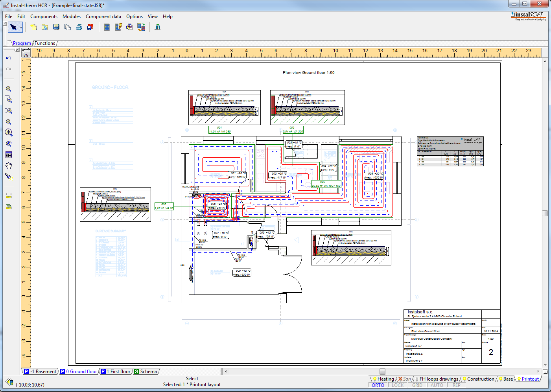Click the horizontal scrollbar thumb

(x=382, y=372)
